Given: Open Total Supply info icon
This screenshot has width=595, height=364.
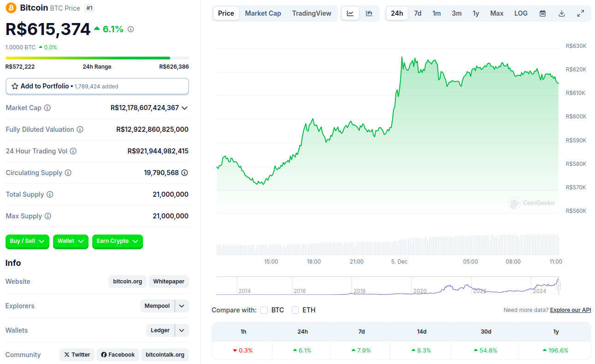Looking at the screenshot, I should (50, 194).
